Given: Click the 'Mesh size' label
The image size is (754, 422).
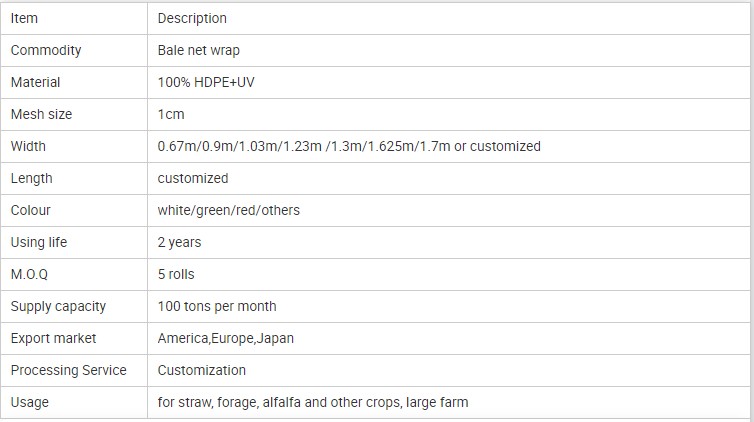Looking at the screenshot, I should [x=42, y=114].
